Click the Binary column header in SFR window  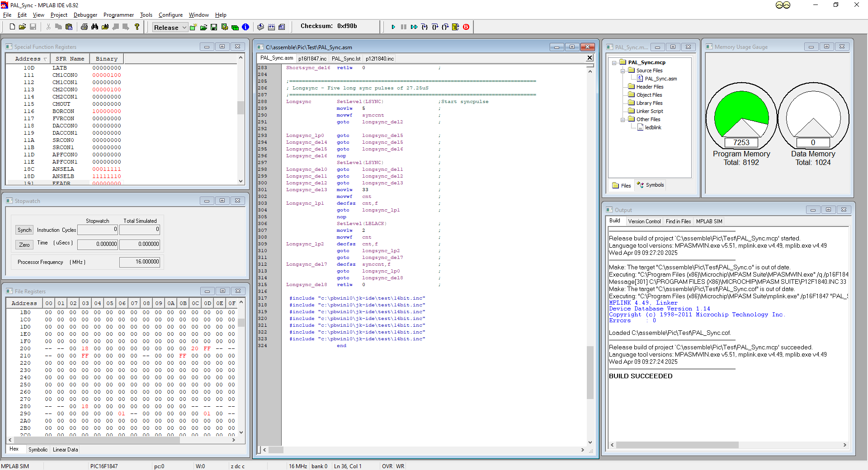pos(107,59)
